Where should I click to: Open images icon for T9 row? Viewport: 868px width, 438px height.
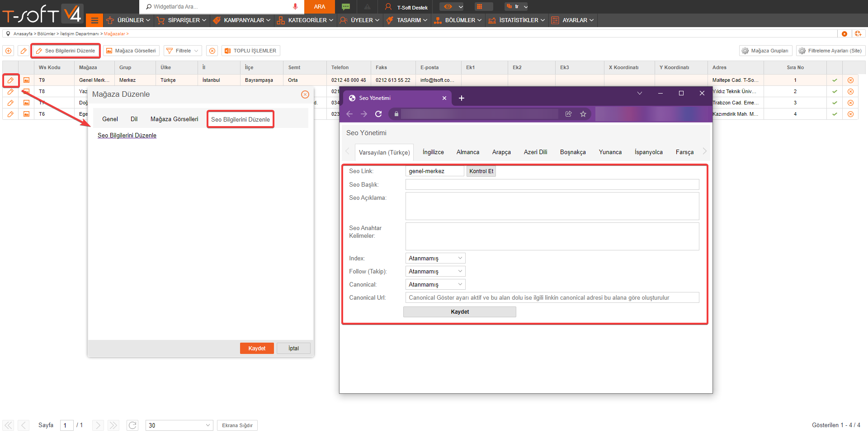coord(26,80)
